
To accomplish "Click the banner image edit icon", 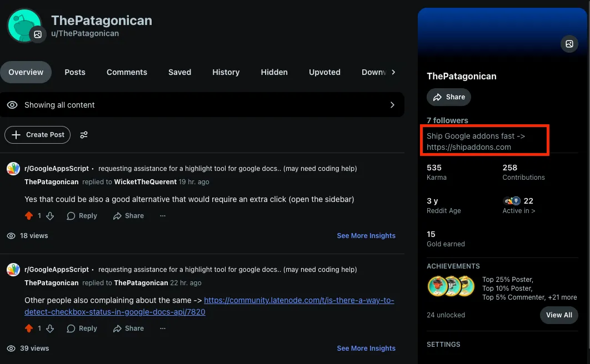I will (x=569, y=44).
